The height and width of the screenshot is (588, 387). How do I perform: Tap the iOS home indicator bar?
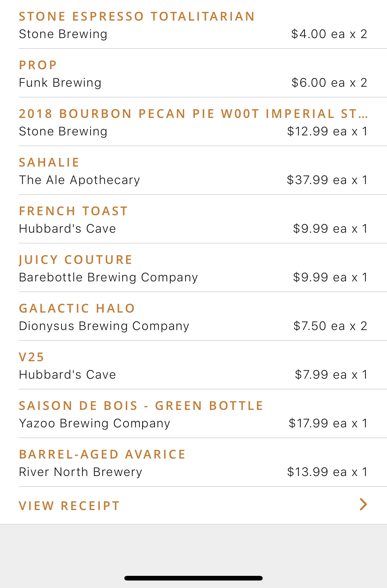pos(193,578)
